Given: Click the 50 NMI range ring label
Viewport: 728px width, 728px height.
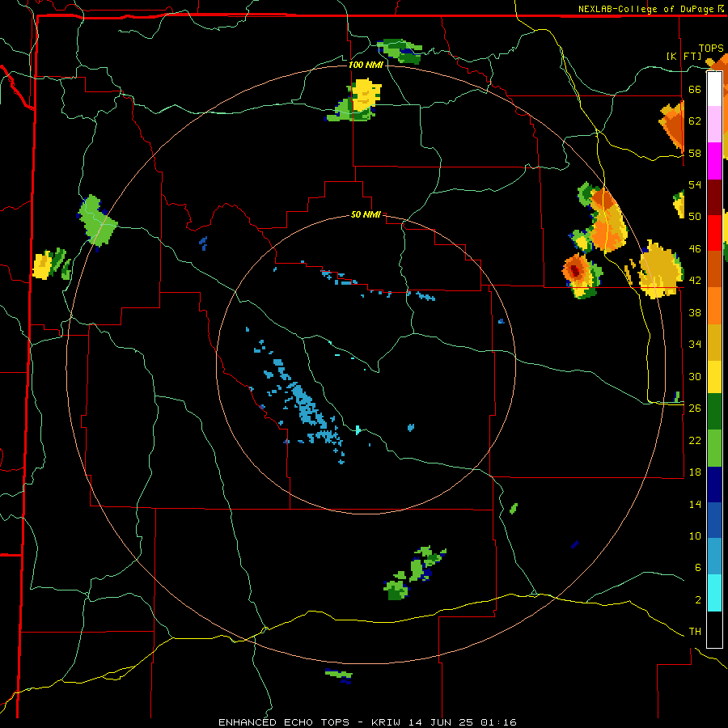Looking at the screenshot, I should tap(366, 214).
